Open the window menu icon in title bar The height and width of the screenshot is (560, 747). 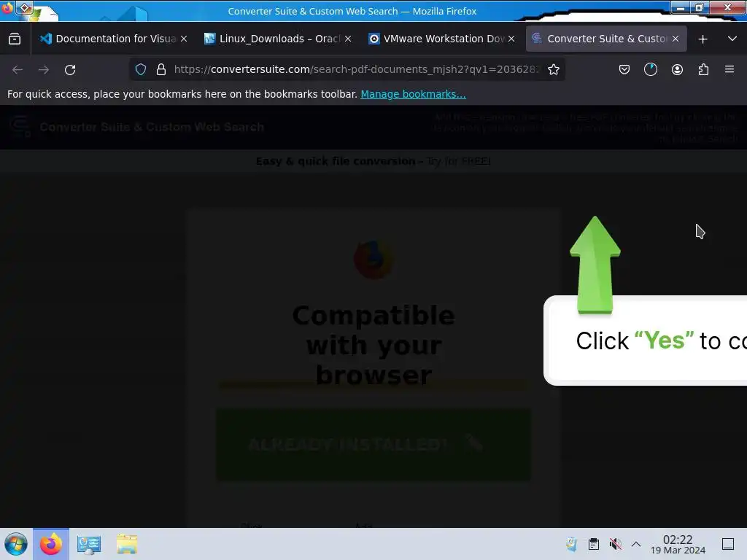pyautogui.click(x=25, y=7)
